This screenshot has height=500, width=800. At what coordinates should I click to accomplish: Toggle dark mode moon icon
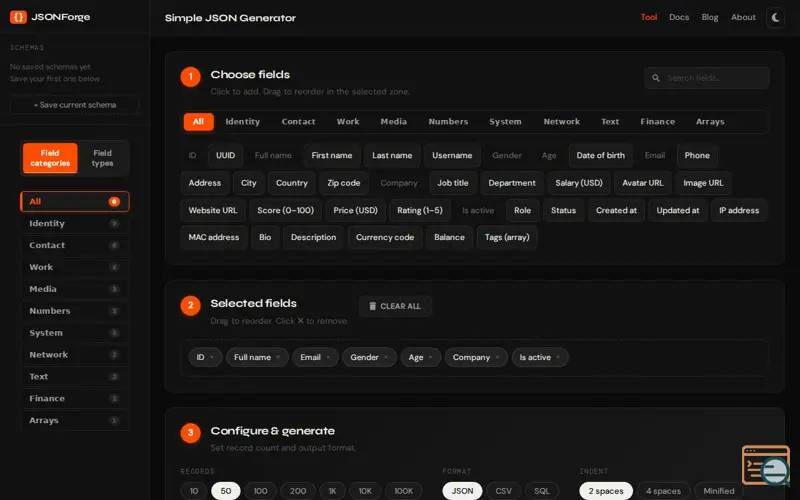pos(776,17)
